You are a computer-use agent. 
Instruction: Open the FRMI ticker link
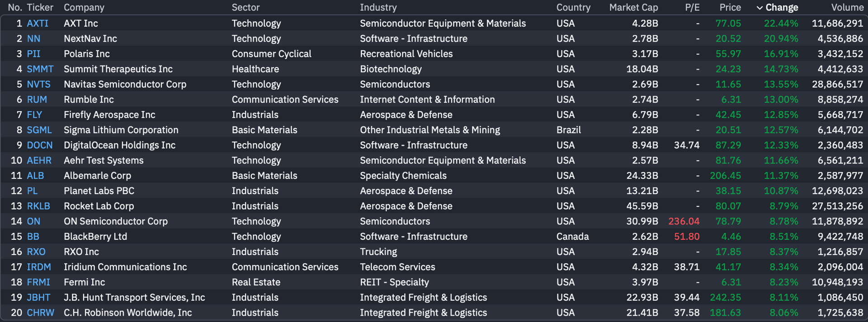[38, 282]
